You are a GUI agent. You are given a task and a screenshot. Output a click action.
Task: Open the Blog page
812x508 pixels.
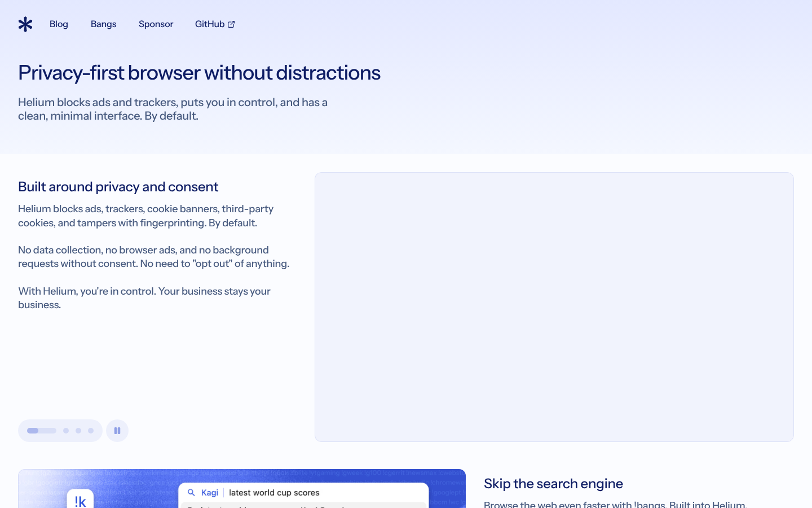click(59, 24)
